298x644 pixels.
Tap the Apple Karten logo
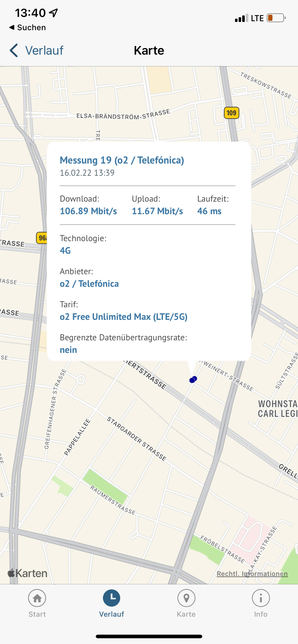pyautogui.click(x=28, y=573)
